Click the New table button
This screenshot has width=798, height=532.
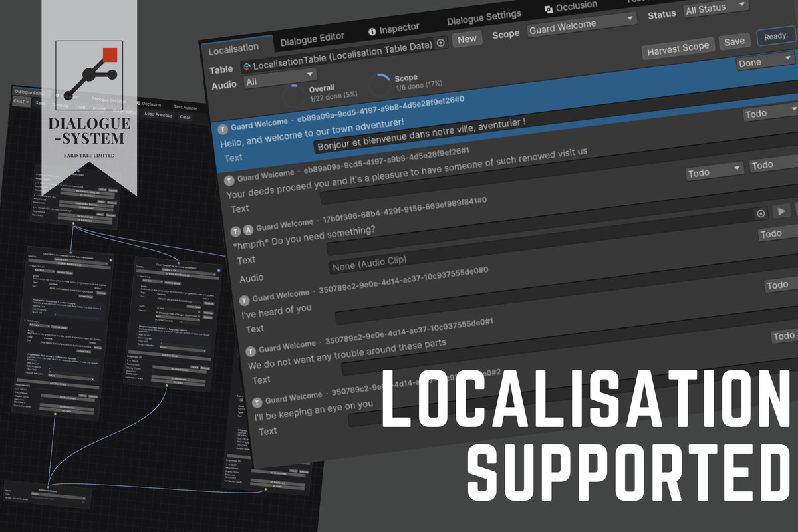coord(467,39)
